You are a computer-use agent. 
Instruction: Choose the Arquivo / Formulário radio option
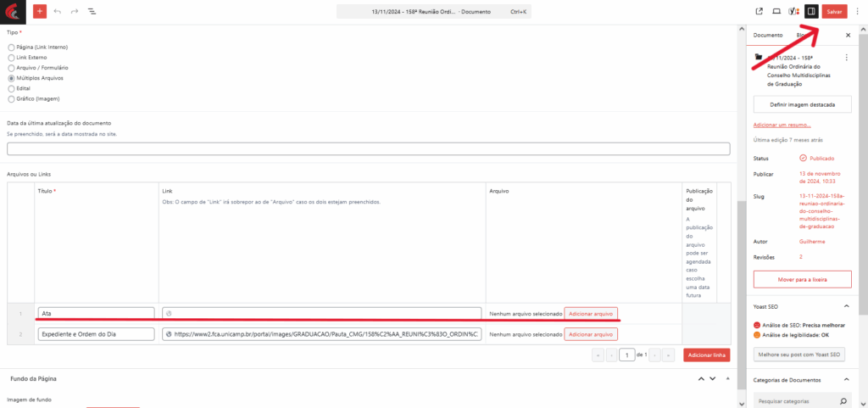[x=11, y=67]
